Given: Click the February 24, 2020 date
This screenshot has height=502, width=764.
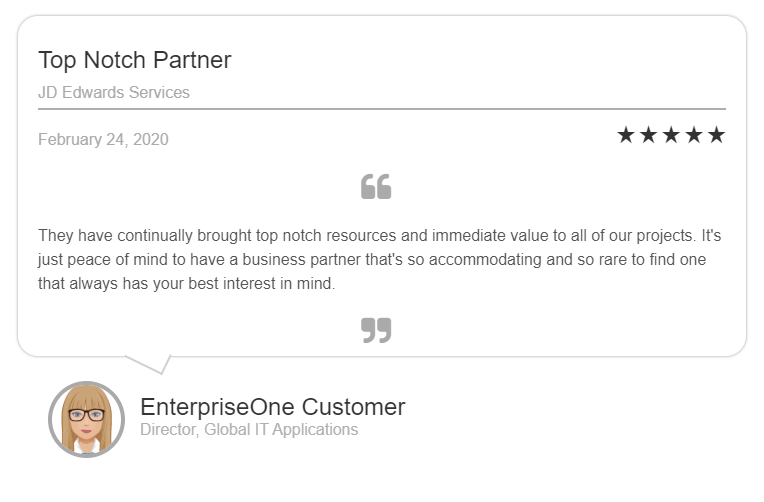Looking at the screenshot, I should 103,139.
